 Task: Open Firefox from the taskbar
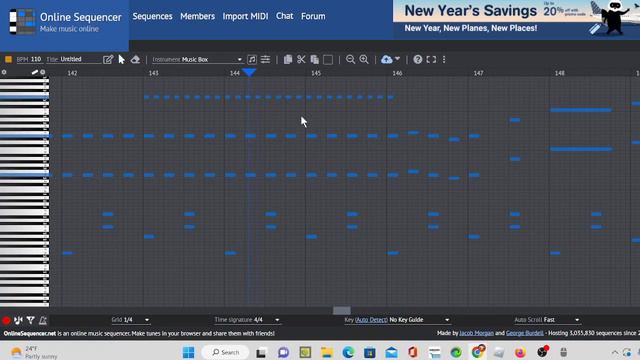520,352
